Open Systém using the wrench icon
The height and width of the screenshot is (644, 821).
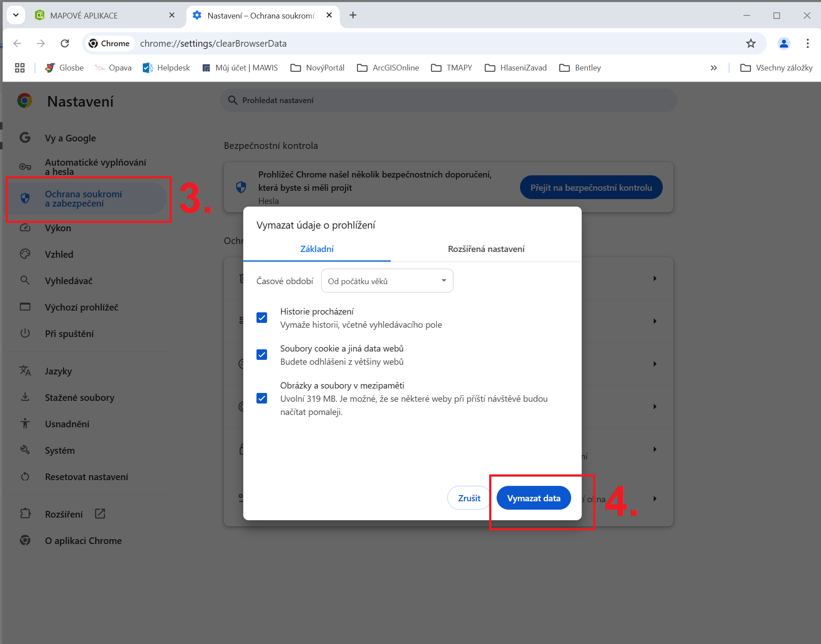(x=25, y=450)
